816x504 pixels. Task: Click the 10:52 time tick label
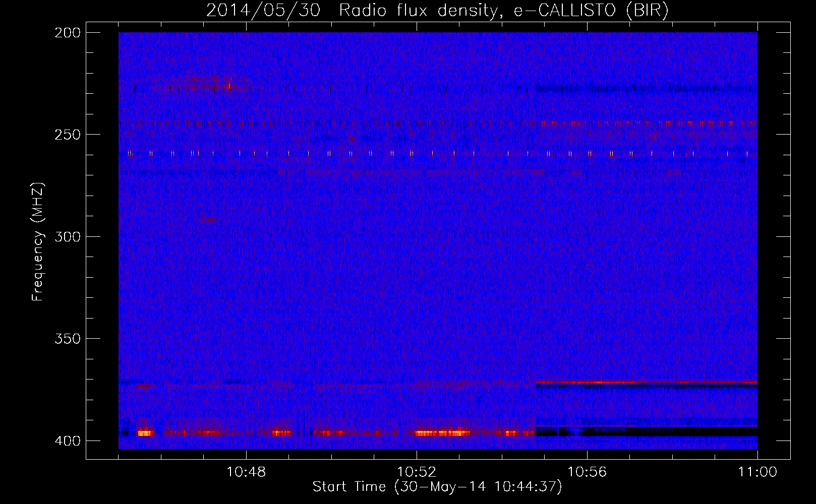click(x=417, y=472)
